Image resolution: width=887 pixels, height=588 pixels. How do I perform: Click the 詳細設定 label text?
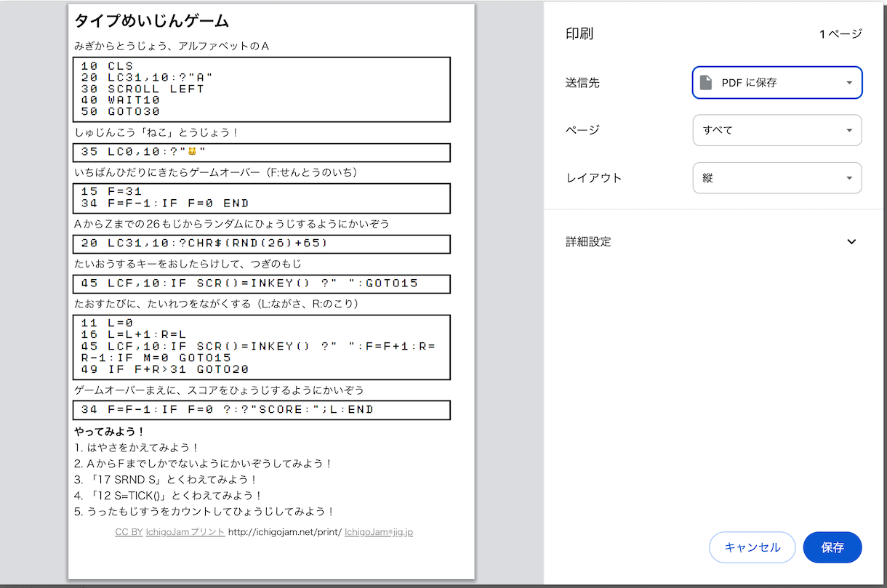pos(588,242)
